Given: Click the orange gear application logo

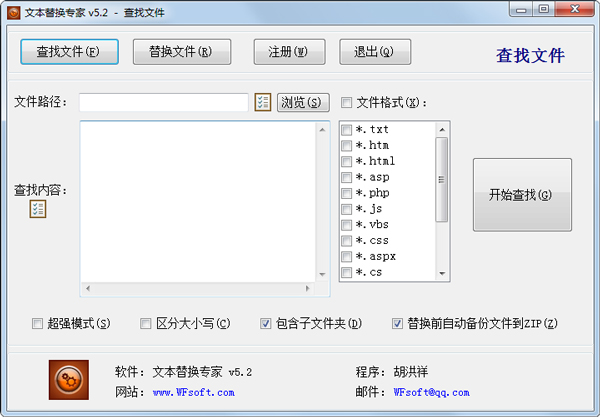Looking at the screenshot, I should (x=69, y=380).
